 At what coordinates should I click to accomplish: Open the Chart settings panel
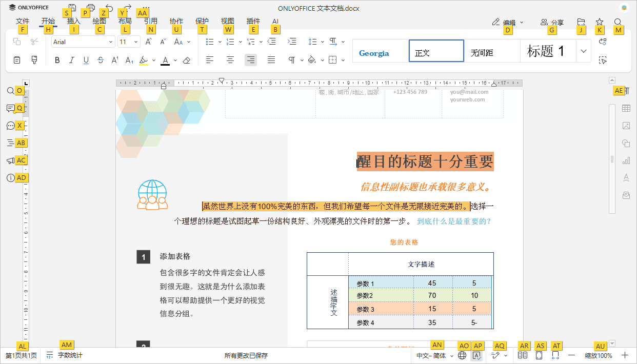click(626, 160)
